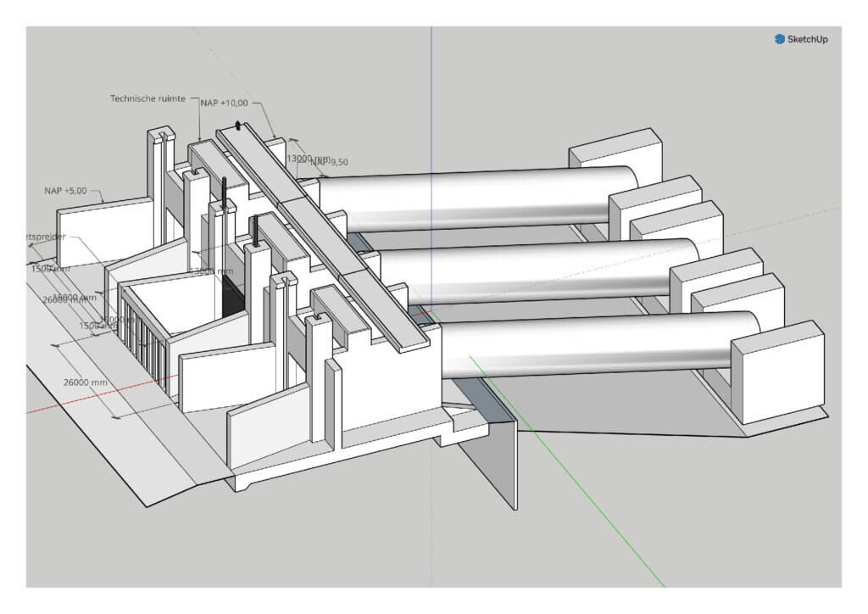Select the 'NAP +10,00' elevation label
Image resolution: width=868 pixels, height=614 pixels.
pyautogui.click(x=225, y=103)
